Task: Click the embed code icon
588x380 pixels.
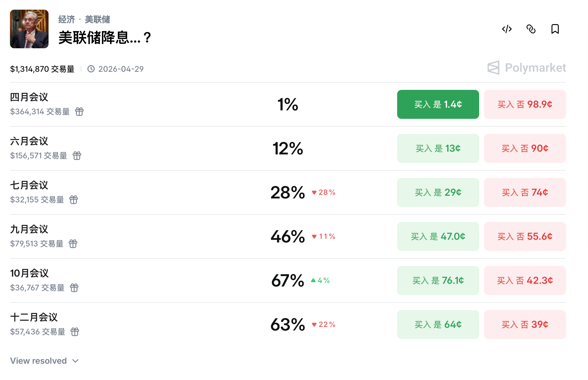Action: click(x=507, y=29)
